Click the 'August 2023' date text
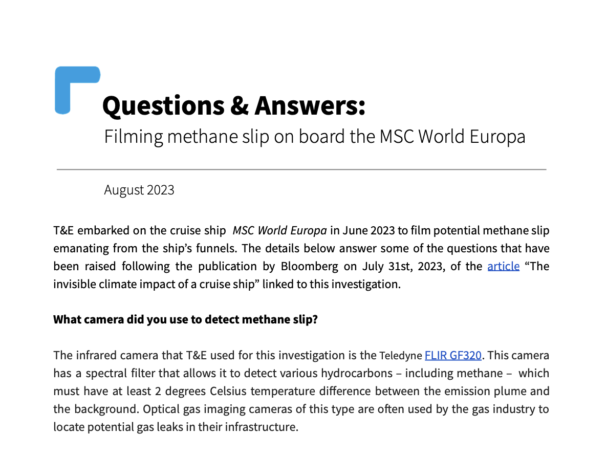Screen dimensions: 607x455 [x=139, y=190]
